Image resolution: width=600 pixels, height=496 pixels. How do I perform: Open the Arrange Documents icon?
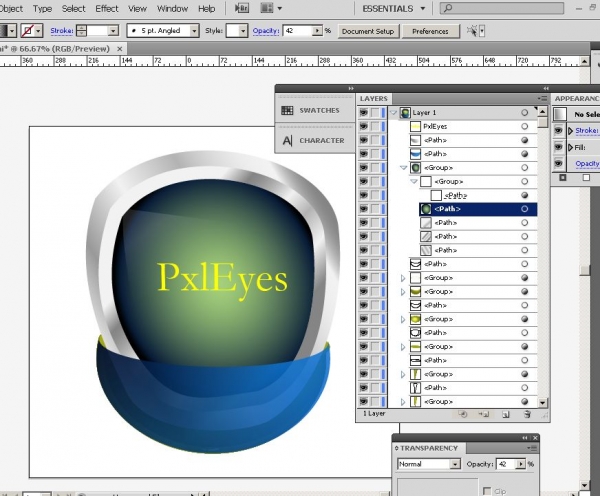tap(267, 8)
